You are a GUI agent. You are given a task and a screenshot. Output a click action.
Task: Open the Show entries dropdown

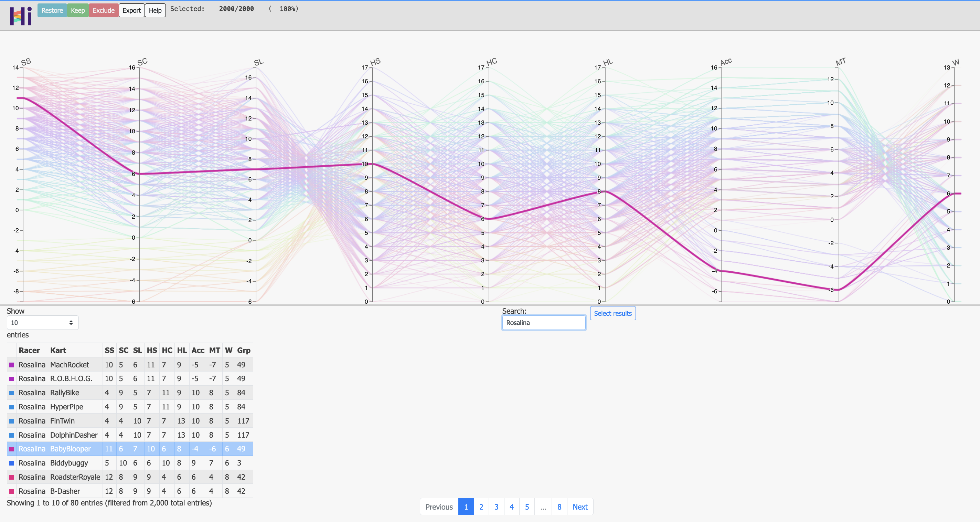click(x=42, y=323)
